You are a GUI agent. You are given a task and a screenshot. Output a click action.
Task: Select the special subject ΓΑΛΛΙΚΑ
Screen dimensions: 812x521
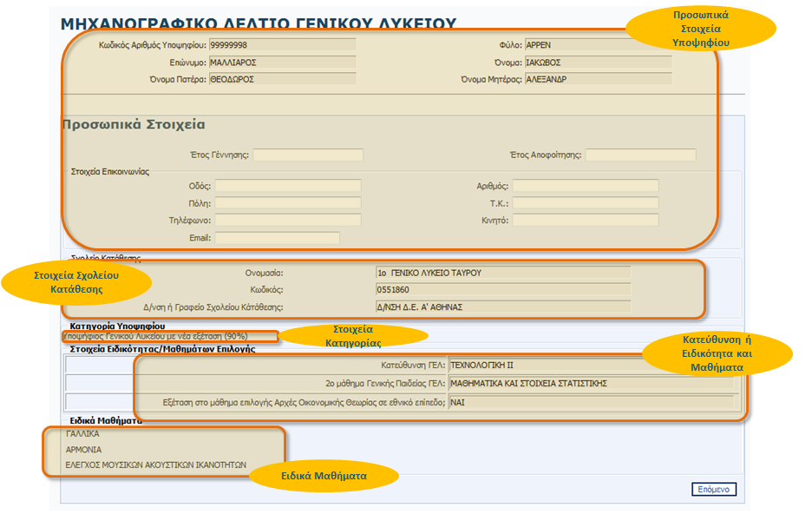[x=83, y=433]
